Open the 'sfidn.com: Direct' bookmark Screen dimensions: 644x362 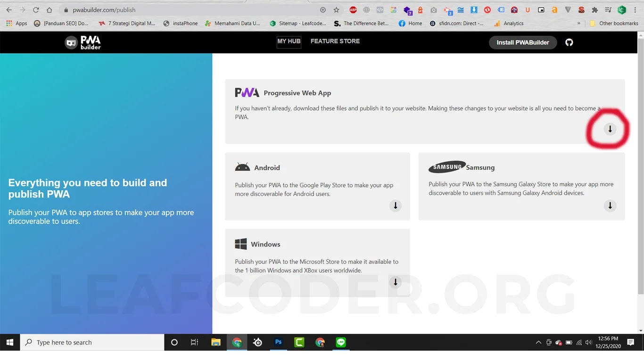tap(456, 23)
